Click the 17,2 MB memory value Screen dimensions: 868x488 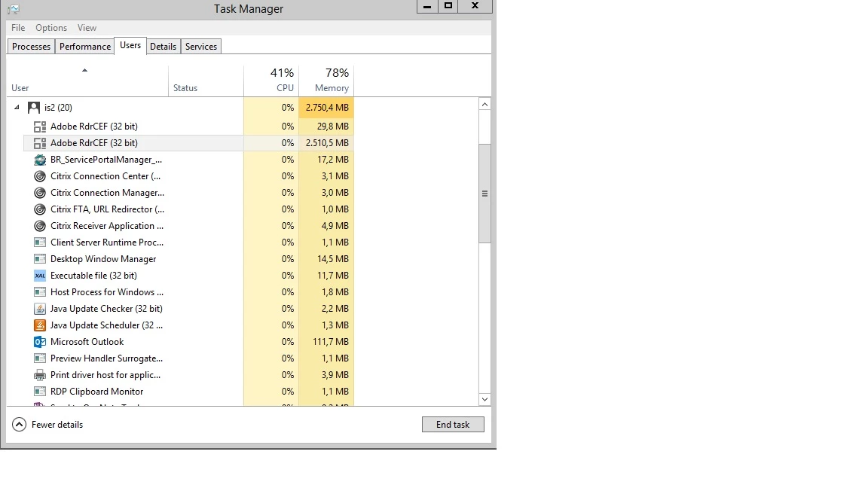[x=333, y=160]
